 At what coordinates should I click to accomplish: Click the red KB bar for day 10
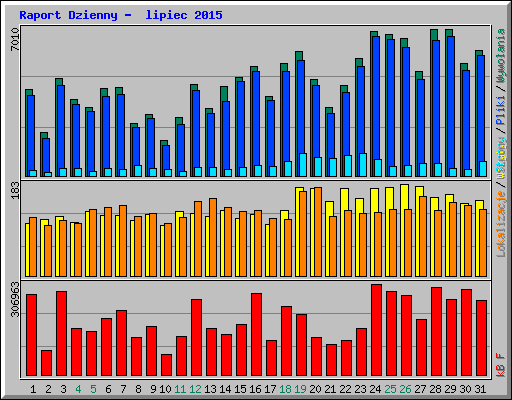click(166, 365)
